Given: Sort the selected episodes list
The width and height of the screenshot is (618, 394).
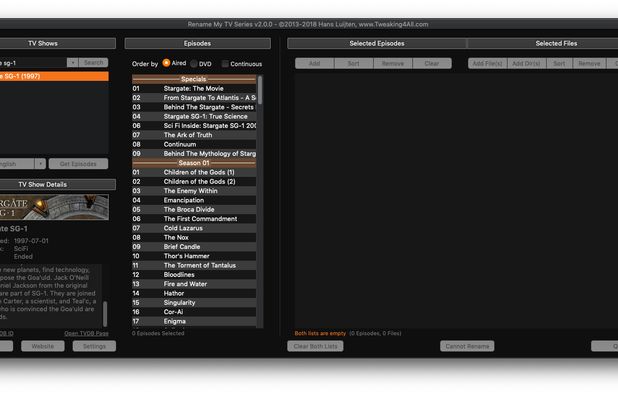Looking at the screenshot, I should pos(354,63).
